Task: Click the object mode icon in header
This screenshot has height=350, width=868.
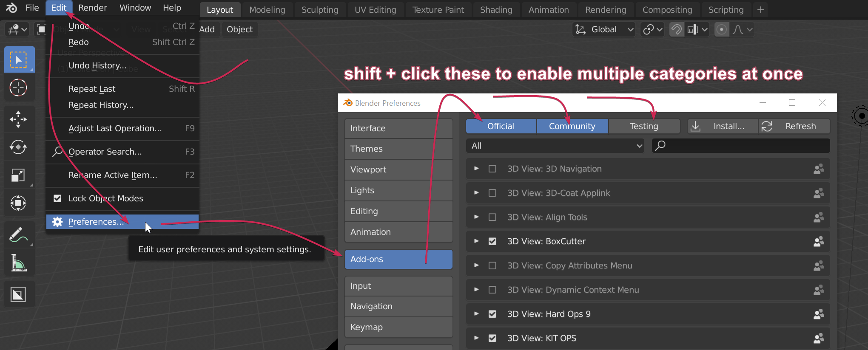Action: click(41, 29)
